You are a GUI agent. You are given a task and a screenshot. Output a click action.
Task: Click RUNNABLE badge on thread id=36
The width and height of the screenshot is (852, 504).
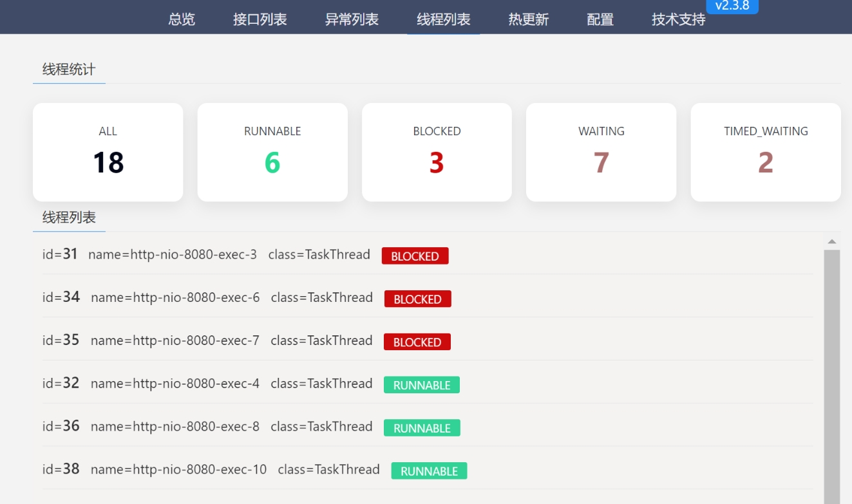click(x=422, y=428)
